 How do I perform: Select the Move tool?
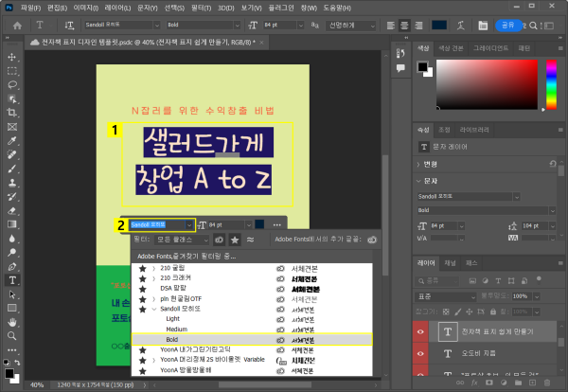[12, 57]
